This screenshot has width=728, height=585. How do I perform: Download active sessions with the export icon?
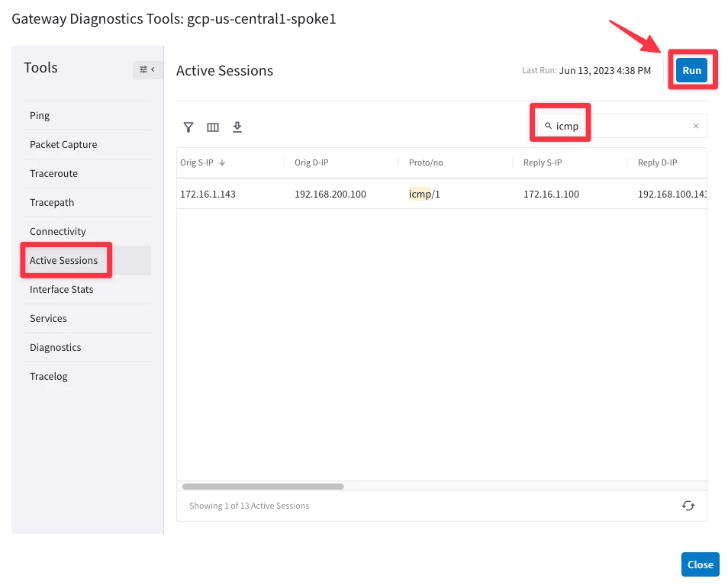(x=237, y=127)
